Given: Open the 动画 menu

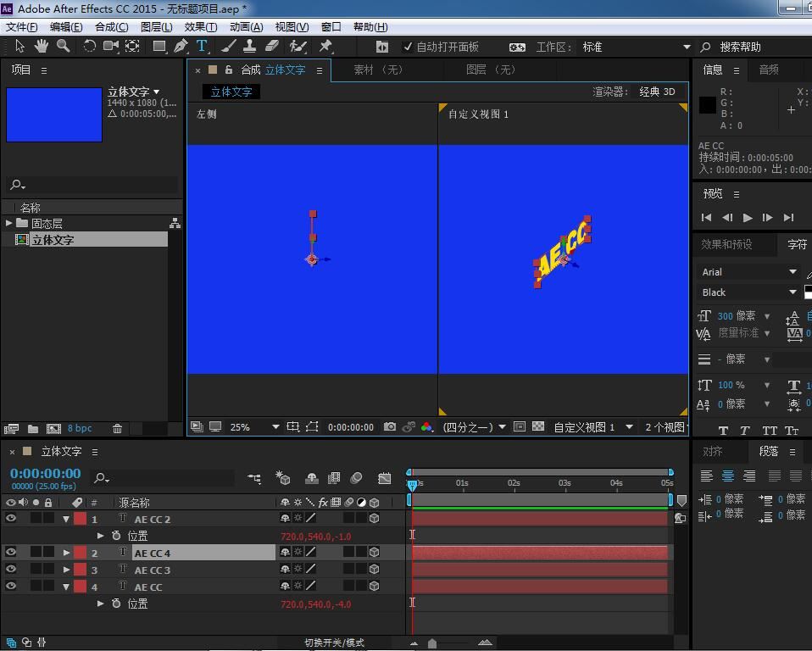Looking at the screenshot, I should tap(246, 27).
